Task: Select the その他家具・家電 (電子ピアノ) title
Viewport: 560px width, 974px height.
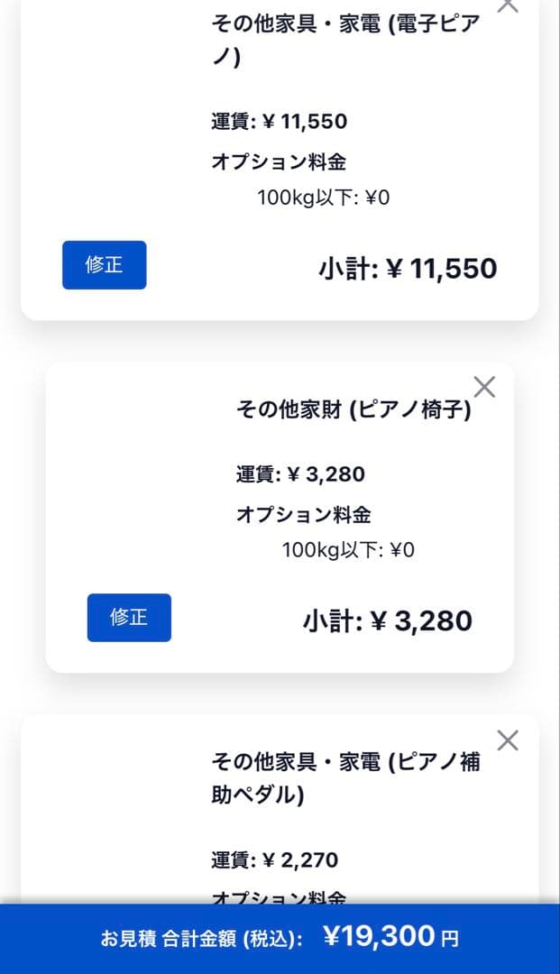Action: [345, 41]
